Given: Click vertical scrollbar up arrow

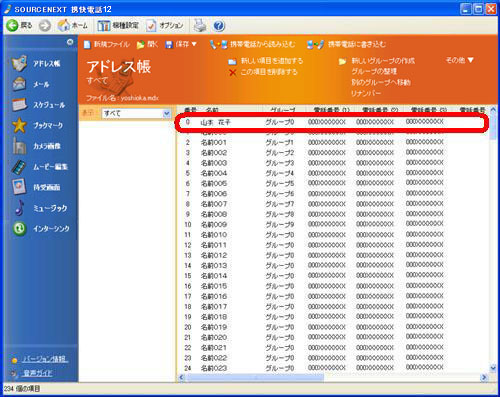Looking at the screenshot, I should click(493, 109).
